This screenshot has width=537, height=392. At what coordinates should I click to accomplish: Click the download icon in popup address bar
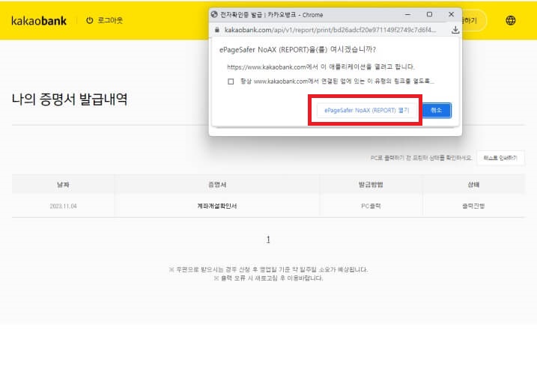coord(455,30)
